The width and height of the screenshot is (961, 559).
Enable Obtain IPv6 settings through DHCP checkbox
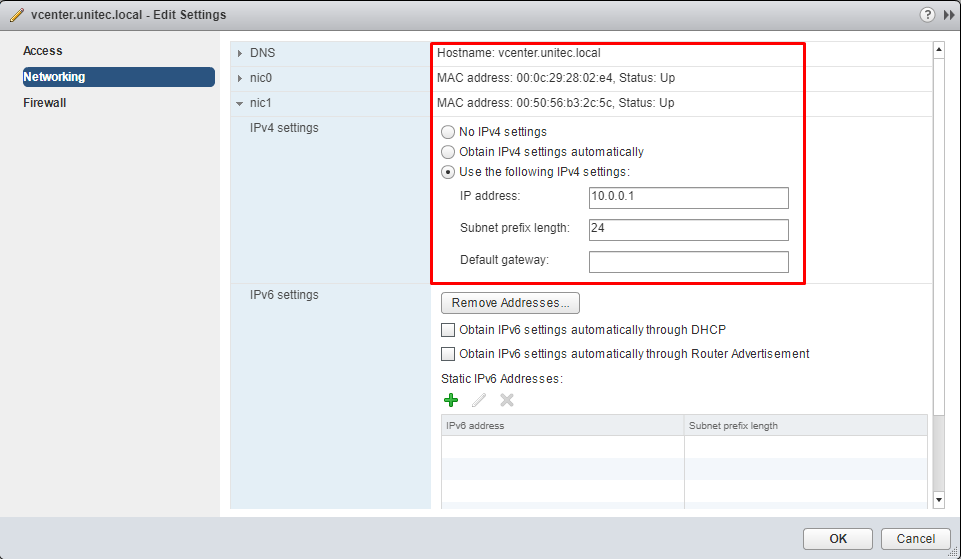448,330
